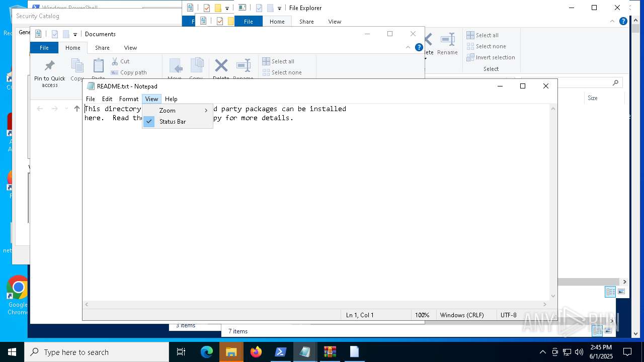Click Notepad vertical scrollbar down arrow

[x=553, y=296]
